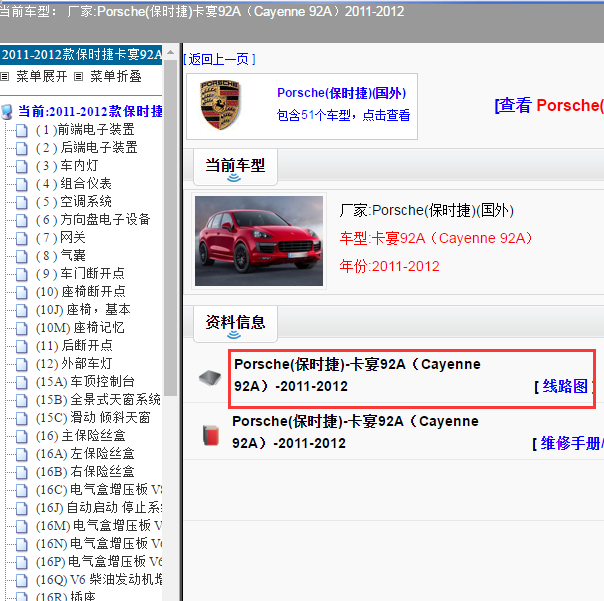Open the 当前车型 tab
The width and height of the screenshot is (604, 601).
[x=235, y=167]
